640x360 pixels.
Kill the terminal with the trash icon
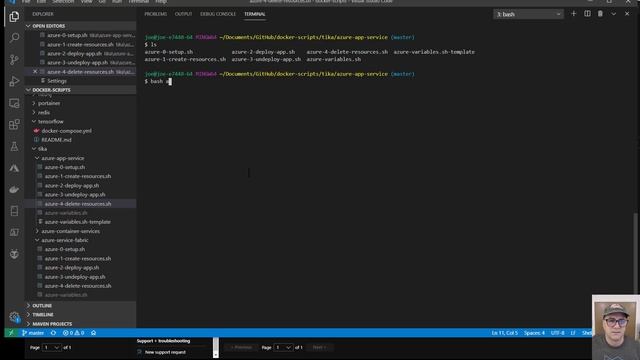click(x=600, y=14)
